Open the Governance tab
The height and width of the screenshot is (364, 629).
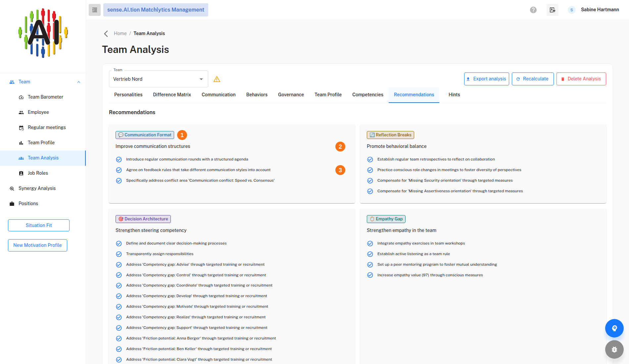point(291,95)
